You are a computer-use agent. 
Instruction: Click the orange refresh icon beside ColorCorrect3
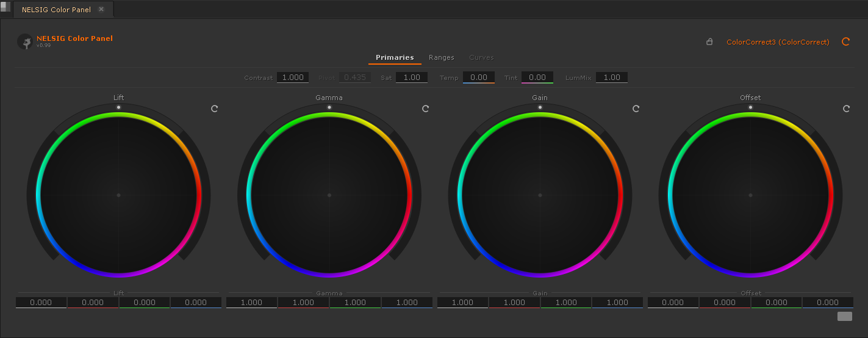[845, 42]
